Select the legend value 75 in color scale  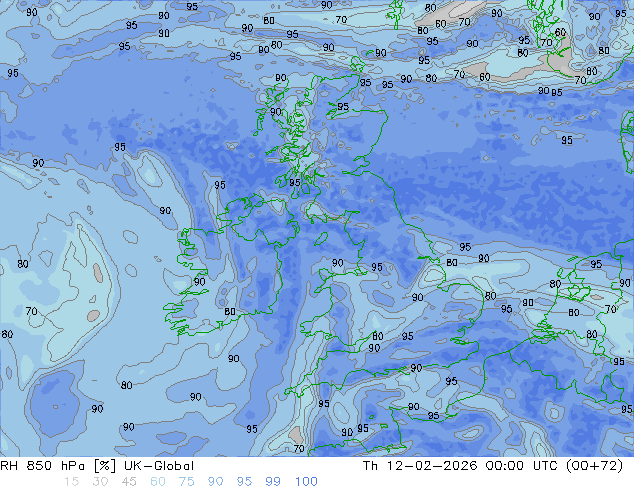187,482
